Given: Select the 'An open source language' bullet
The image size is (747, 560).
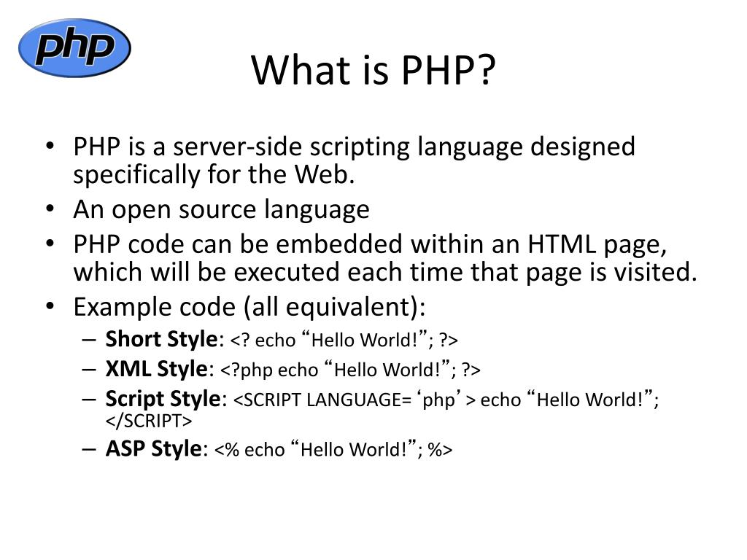Looking at the screenshot, I should (x=221, y=209).
